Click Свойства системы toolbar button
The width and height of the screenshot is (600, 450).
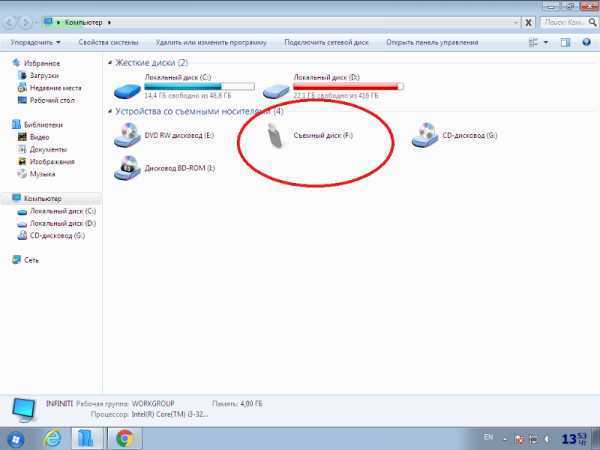[x=108, y=42]
